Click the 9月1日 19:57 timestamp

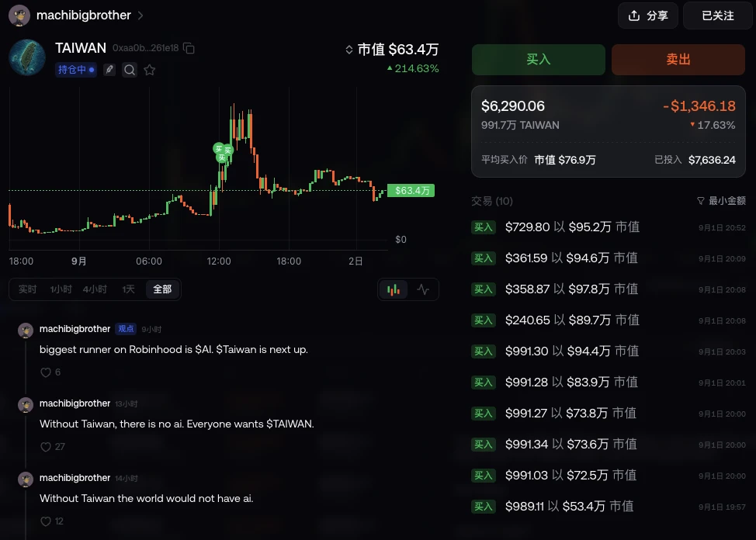coord(722,507)
